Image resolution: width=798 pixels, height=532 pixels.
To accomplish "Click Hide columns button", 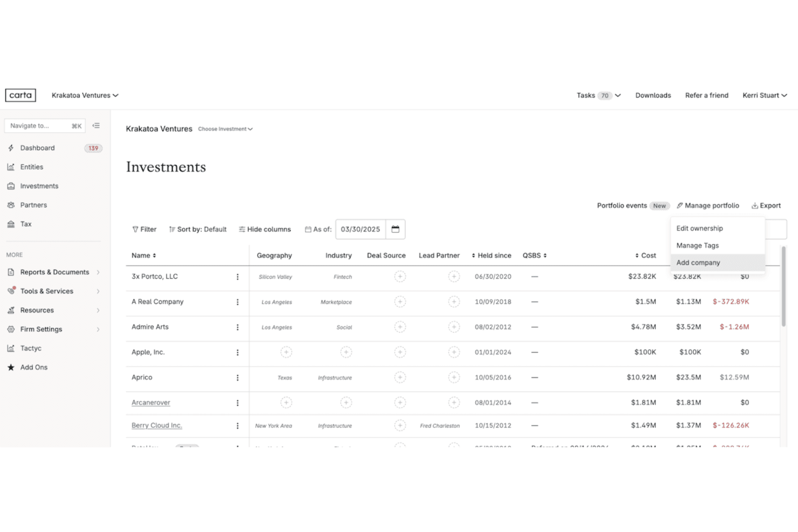I will 265,229.
